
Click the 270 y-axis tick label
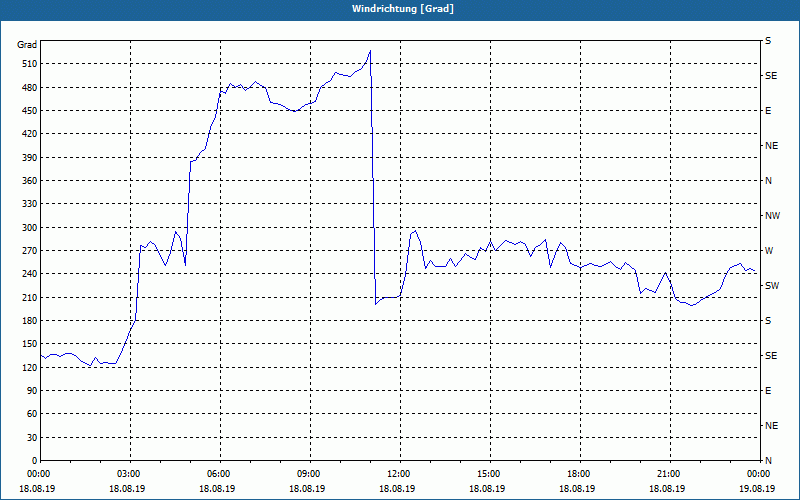point(30,251)
